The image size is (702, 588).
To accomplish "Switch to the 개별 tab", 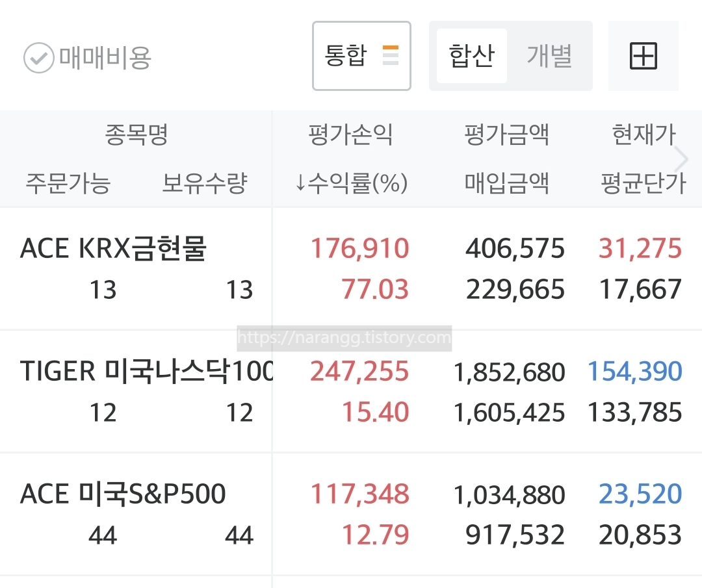I will (549, 56).
